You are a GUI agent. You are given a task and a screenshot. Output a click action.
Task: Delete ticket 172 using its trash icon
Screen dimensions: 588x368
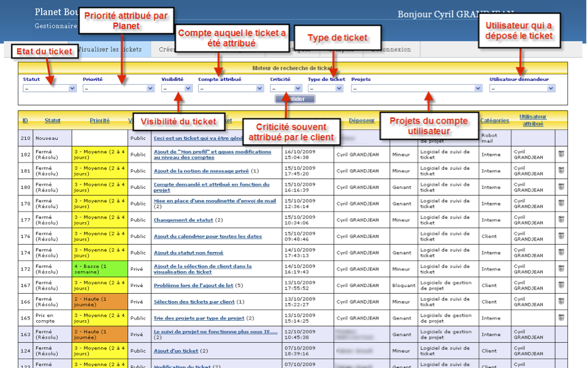[x=561, y=269]
